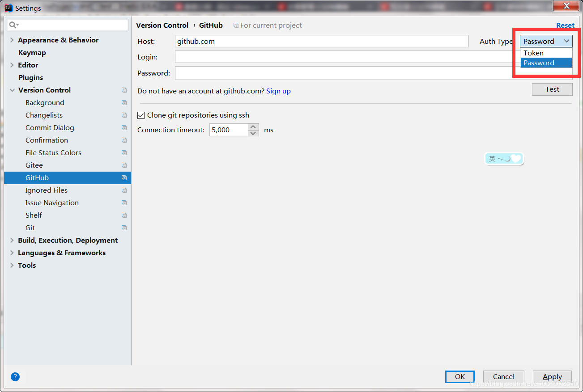Click the Connection timeout value field
The width and height of the screenshot is (583, 392).
click(229, 130)
